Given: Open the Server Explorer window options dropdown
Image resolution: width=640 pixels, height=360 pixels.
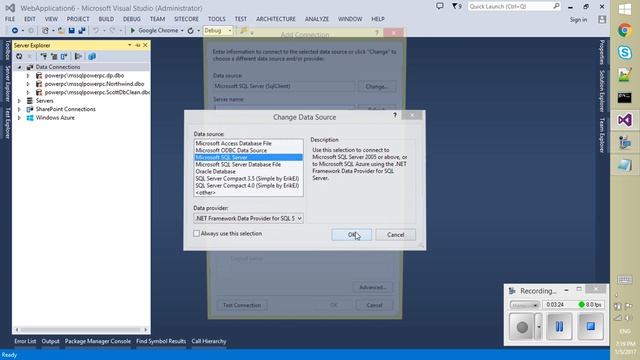Looking at the screenshot, I should click(130, 45).
